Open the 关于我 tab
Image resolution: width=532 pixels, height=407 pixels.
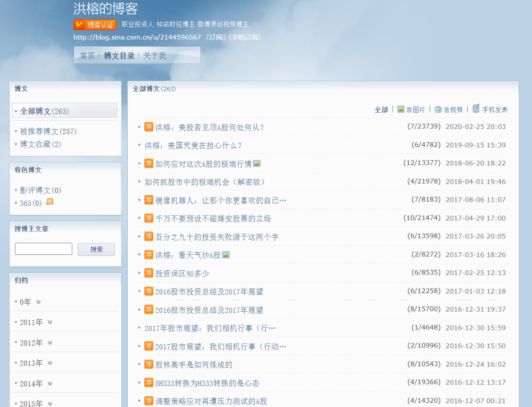point(154,56)
